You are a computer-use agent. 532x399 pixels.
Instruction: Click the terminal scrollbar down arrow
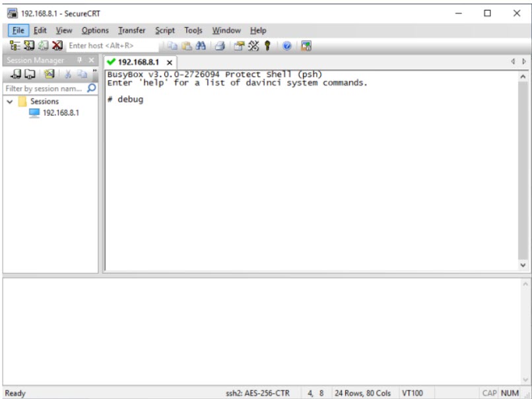tap(523, 264)
